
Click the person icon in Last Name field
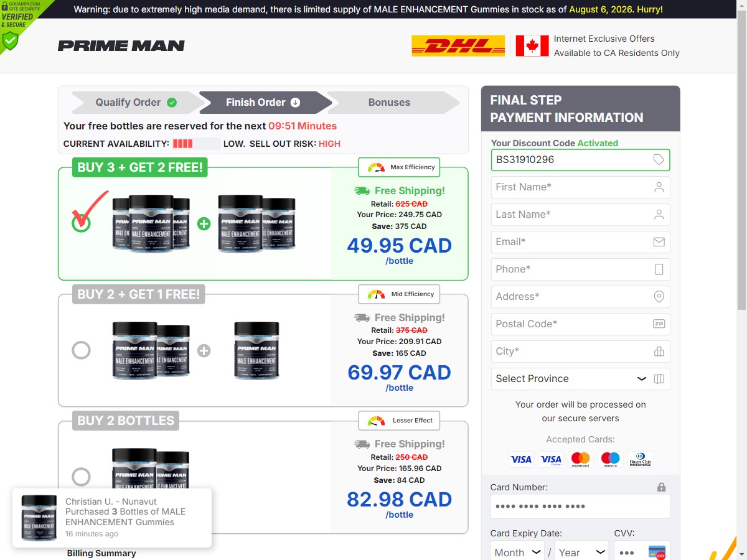pyautogui.click(x=659, y=215)
